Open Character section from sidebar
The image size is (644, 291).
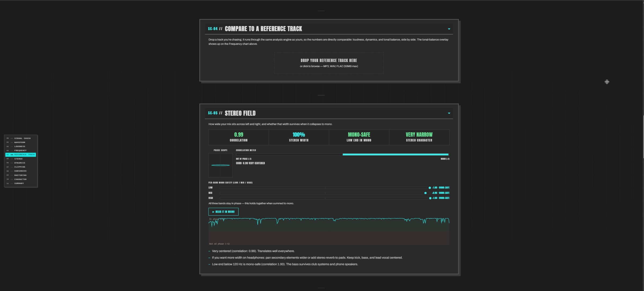pos(21,179)
